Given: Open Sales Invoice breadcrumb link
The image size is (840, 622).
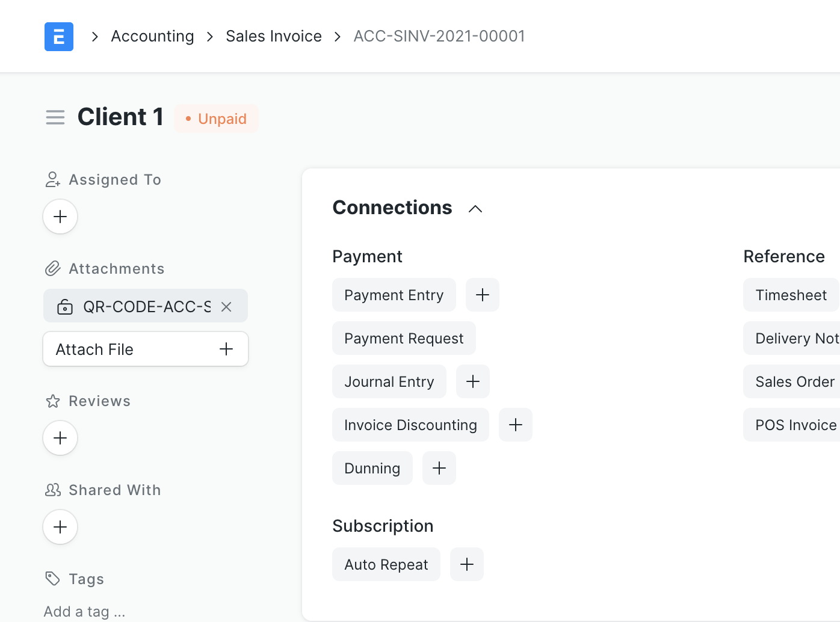Looking at the screenshot, I should (274, 36).
